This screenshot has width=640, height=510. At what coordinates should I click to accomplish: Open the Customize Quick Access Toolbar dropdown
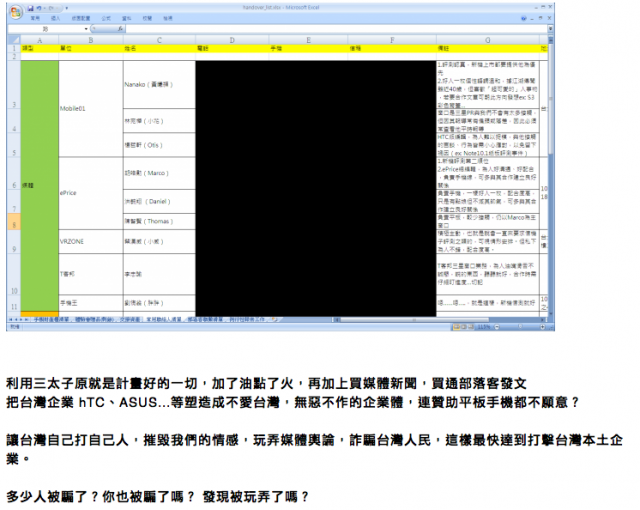[67, 8]
